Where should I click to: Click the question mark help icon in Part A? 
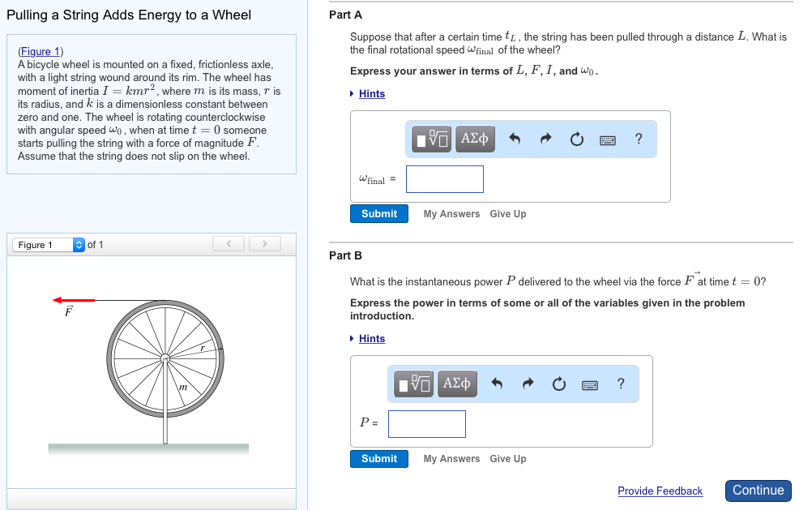(638, 138)
